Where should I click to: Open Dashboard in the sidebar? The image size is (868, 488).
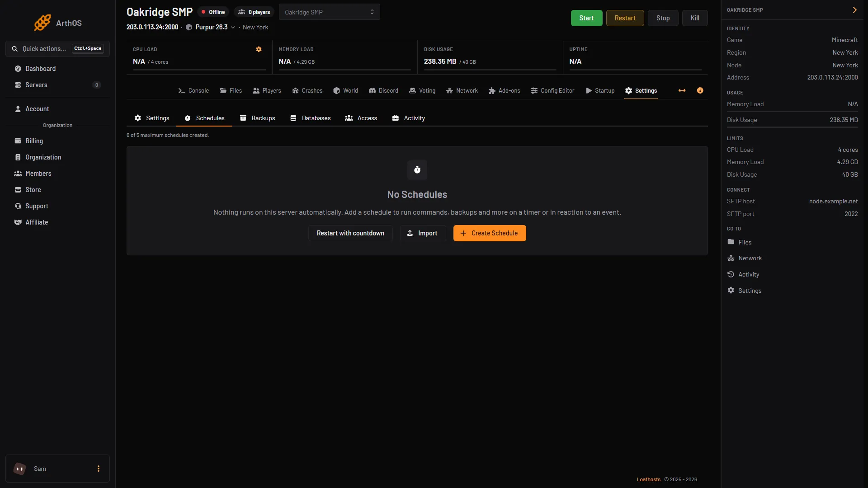57,69
